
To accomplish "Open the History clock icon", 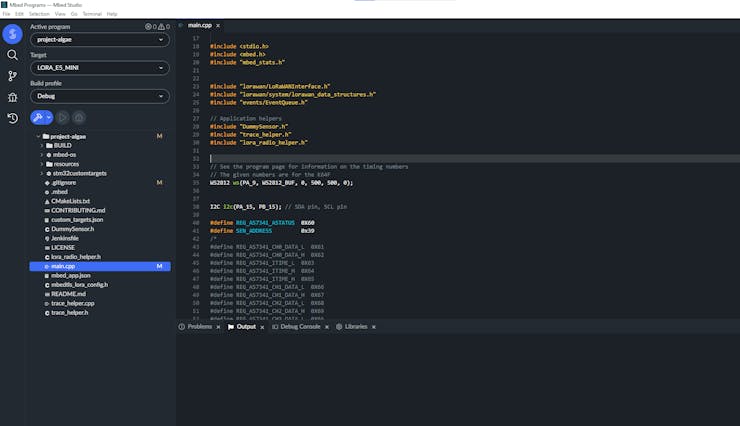I will (x=12, y=118).
